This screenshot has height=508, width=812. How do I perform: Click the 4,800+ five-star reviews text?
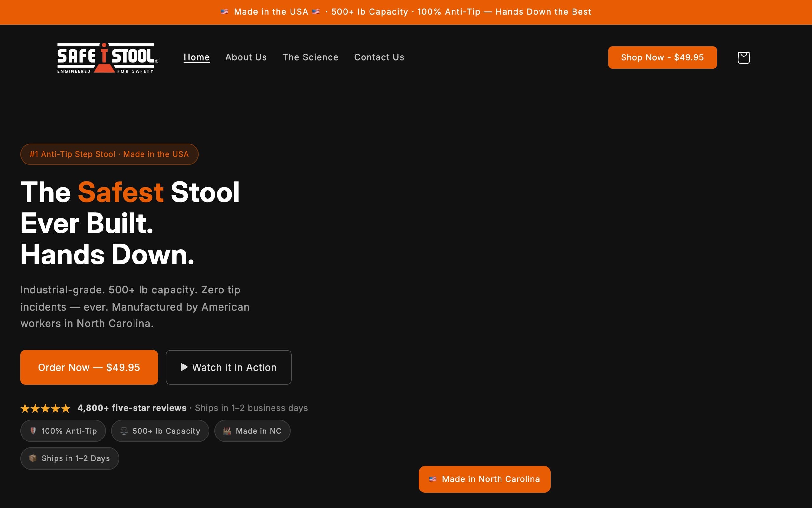132,408
